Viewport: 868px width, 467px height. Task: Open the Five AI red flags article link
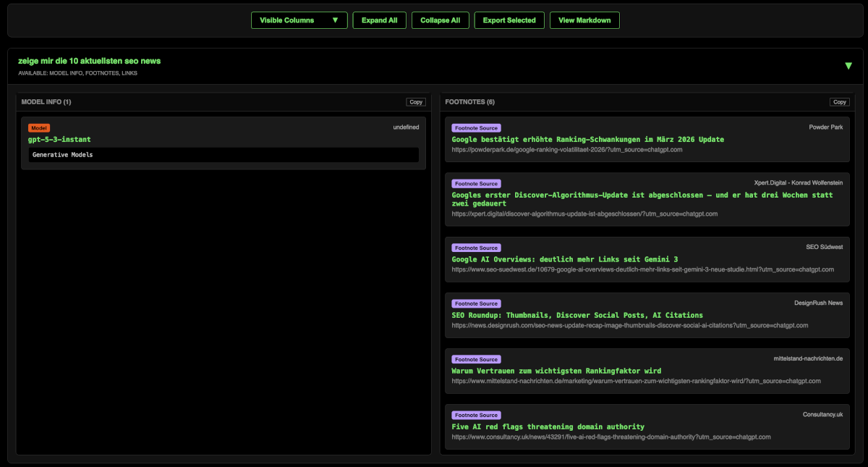(x=548, y=426)
